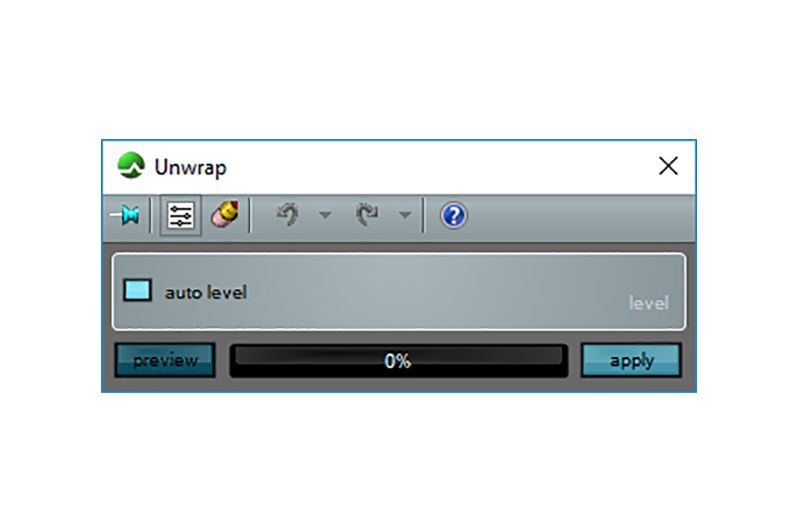Expand the redo history dropdown arrow
Screen dimensions: 798x532
404,215
